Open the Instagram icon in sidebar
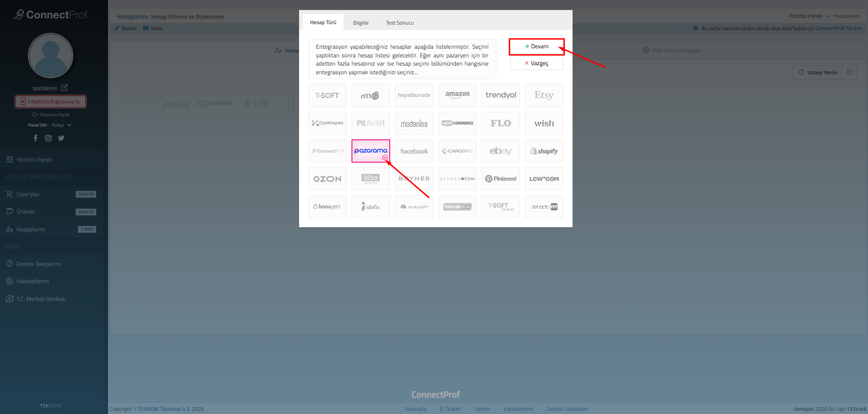 pyautogui.click(x=48, y=138)
